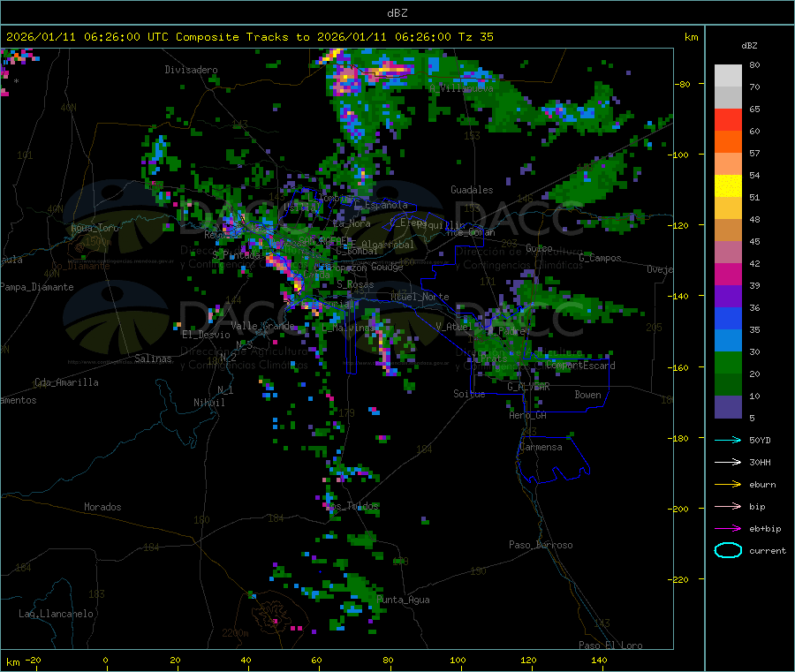Click the 'A_Villanueva' map label
The height and width of the screenshot is (672, 795).
461,88
